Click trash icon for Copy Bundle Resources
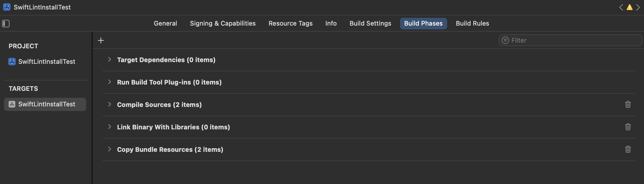 (x=628, y=149)
